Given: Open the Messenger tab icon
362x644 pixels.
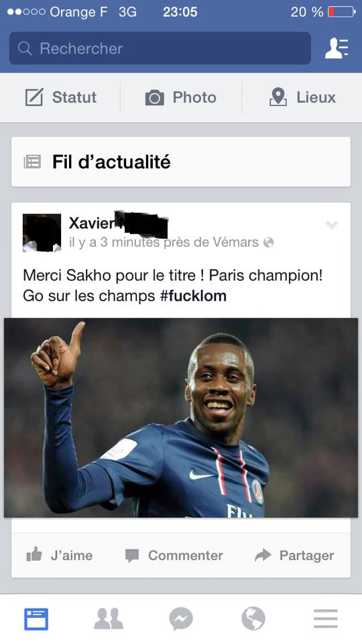Looking at the screenshot, I should click(181, 619).
